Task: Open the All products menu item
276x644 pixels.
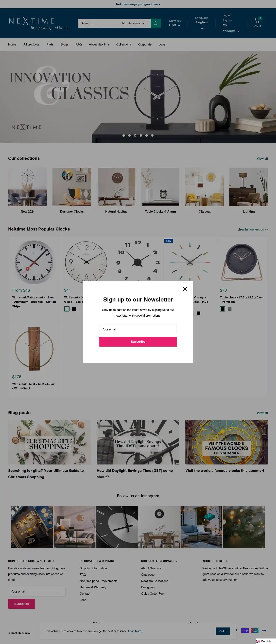Action: click(x=31, y=44)
